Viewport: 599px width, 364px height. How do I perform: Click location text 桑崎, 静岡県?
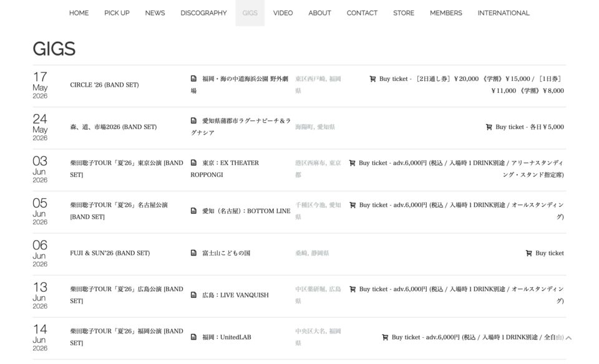pyautogui.click(x=312, y=253)
